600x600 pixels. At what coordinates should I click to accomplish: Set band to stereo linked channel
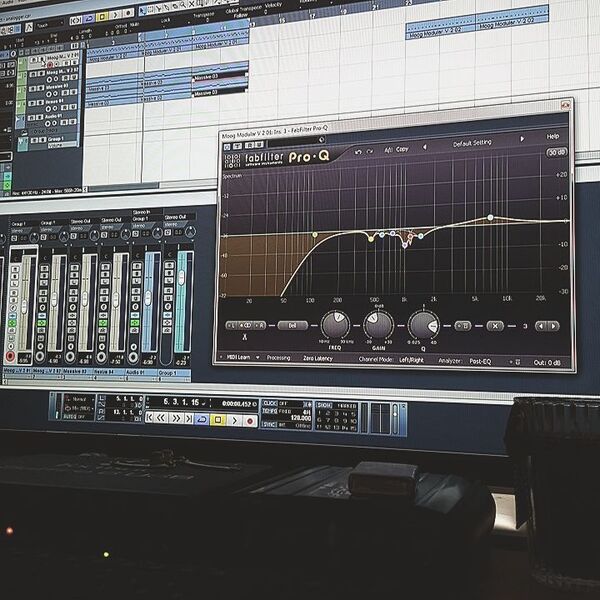tap(246, 326)
